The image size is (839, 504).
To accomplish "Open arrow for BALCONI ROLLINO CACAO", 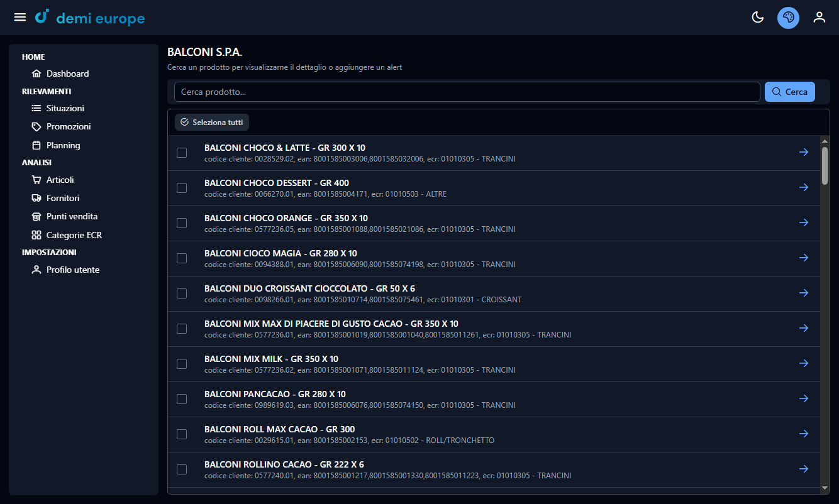I will click(803, 469).
